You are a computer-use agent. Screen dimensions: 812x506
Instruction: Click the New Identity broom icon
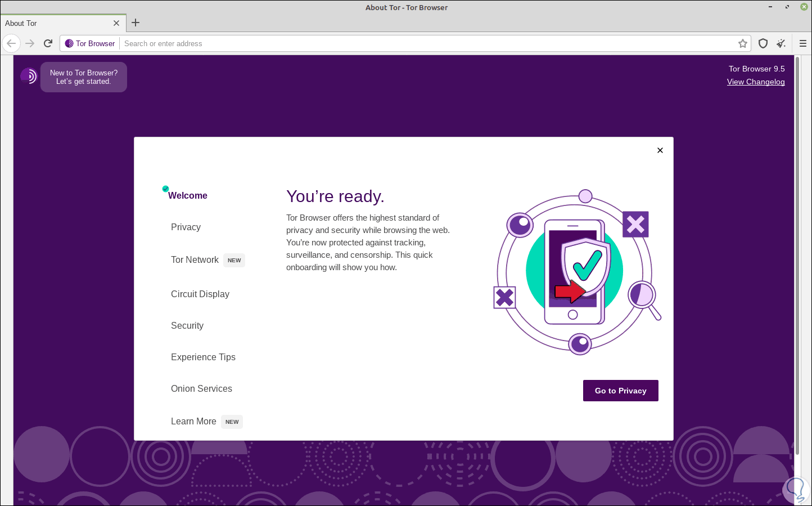[x=781, y=43]
